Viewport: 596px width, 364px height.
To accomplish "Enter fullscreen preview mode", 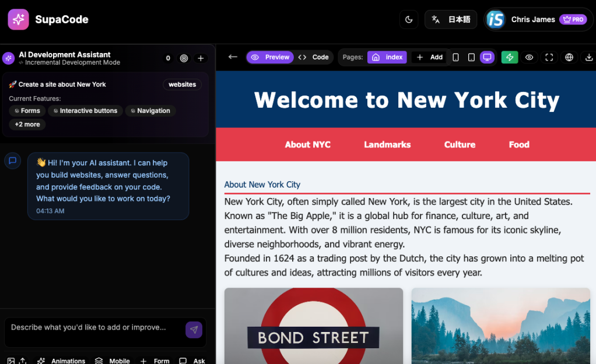I will (x=549, y=57).
